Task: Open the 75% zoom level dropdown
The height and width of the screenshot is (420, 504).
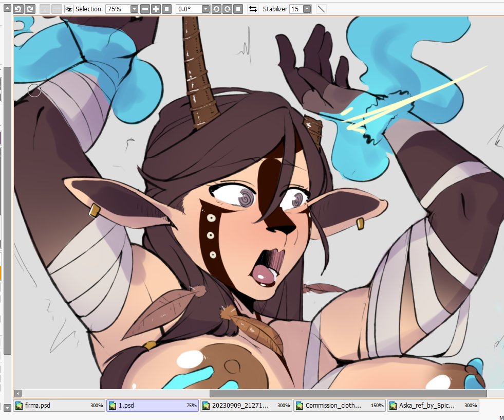Action: coord(134,9)
